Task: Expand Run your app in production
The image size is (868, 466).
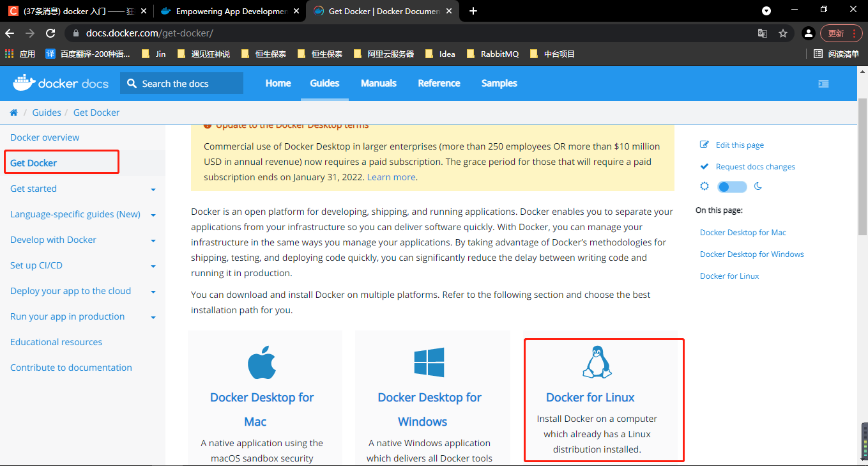Action: [153, 317]
